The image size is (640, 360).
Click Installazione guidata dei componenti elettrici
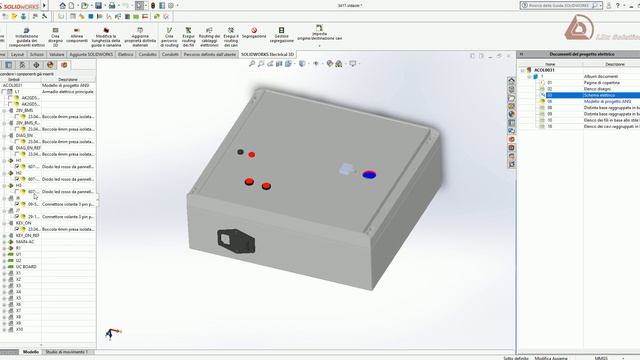coord(27,38)
